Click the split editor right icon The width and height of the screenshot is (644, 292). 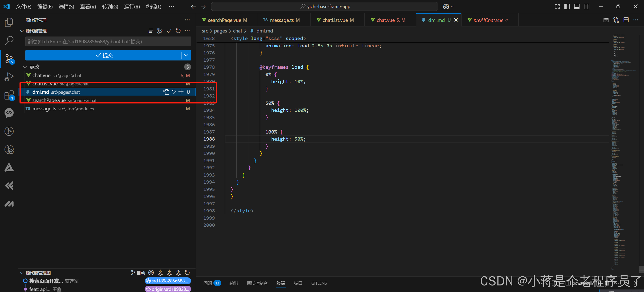[x=626, y=20]
